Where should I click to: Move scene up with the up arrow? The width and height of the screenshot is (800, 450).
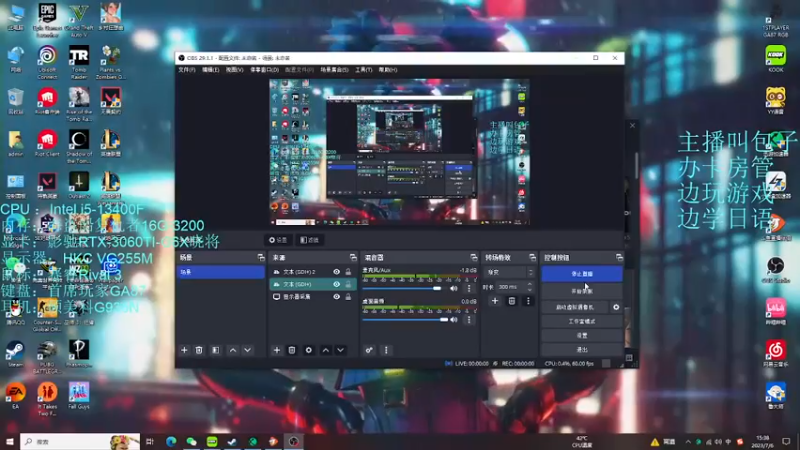tap(233, 350)
